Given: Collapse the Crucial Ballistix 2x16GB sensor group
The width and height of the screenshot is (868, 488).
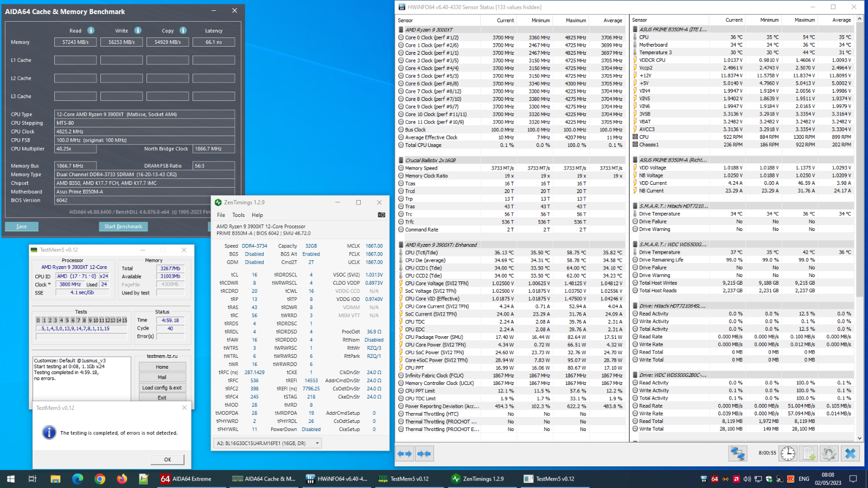Looking at the screenshot, I should [401, 160].
